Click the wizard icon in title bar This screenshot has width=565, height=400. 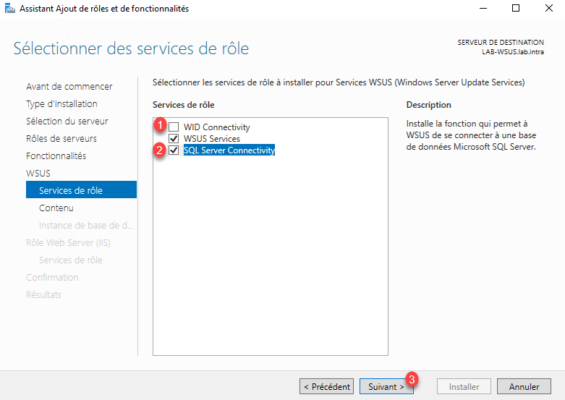(x=10, y=8)
